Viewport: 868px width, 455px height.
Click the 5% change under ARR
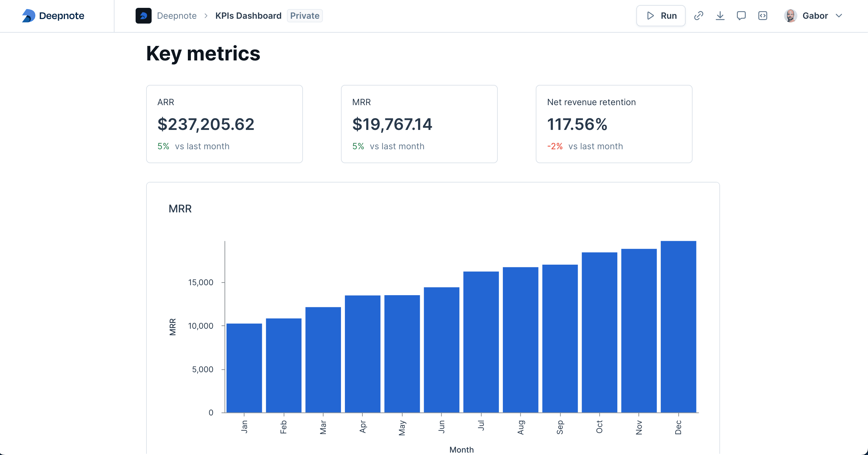click(163, 146)
